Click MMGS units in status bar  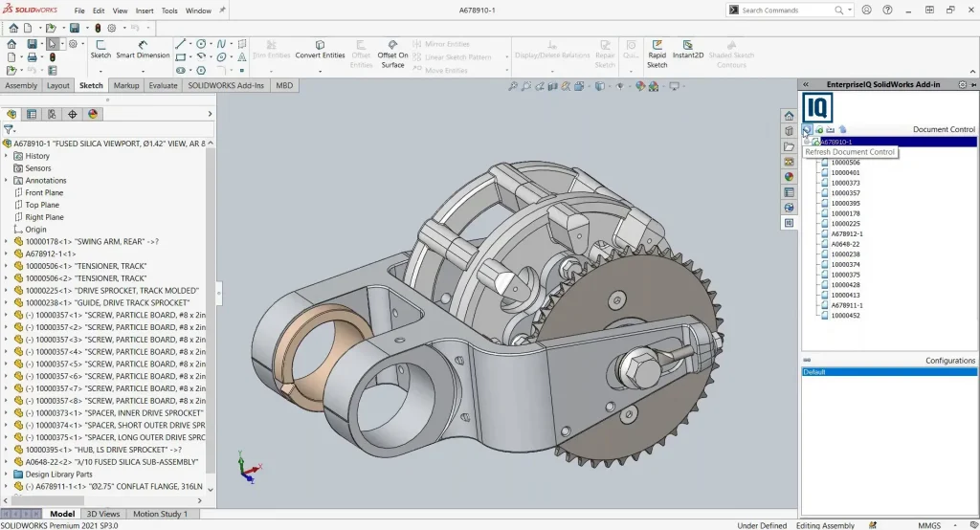click(x=928, y=525)
